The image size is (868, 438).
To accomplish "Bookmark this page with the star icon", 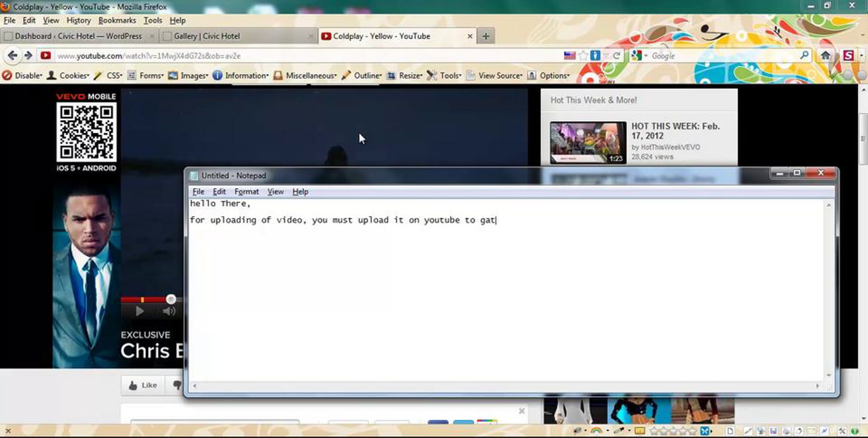I will click(x=583, y=55).
